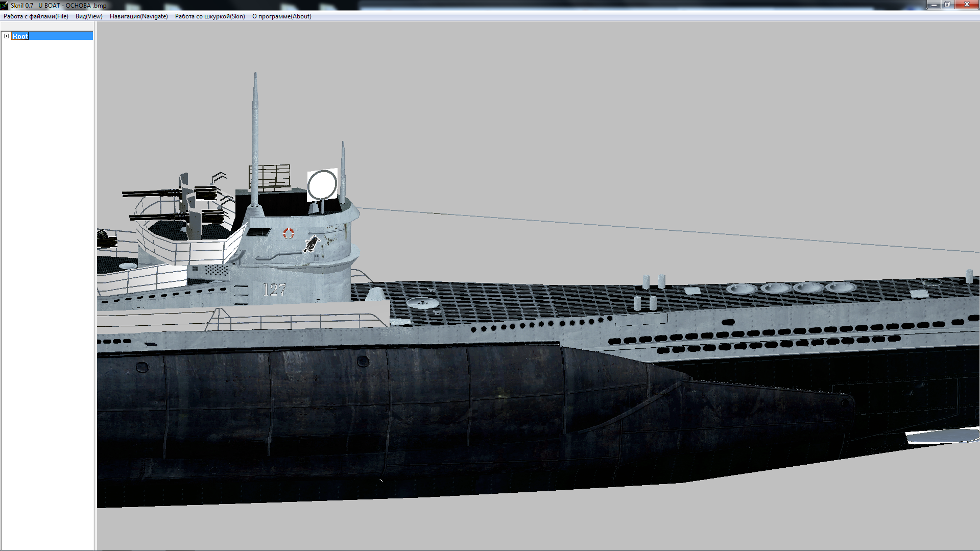The width and height of the screenshot is (980, 551).
Task: Open the View (Вид) menu
Action: coord(89,16)
